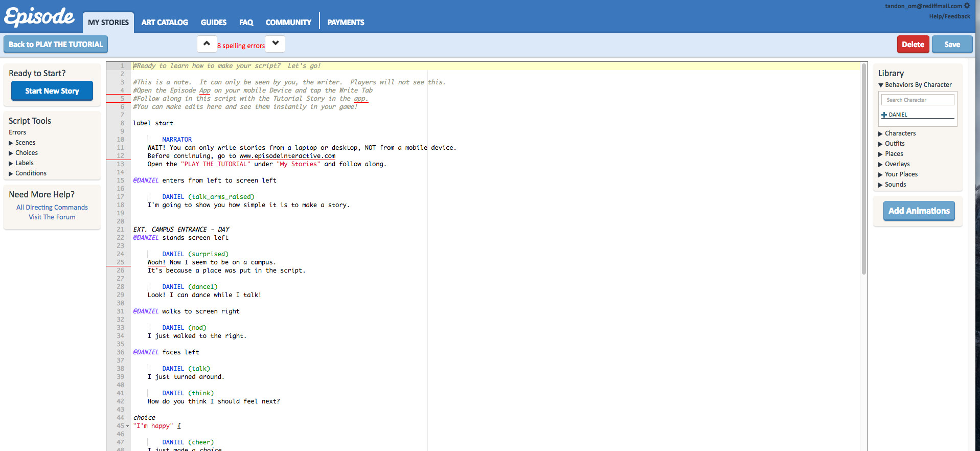Viewport: 980px width, 451px height.
Task: Click the editor vertical scrollbar
Action: [864, 169]
